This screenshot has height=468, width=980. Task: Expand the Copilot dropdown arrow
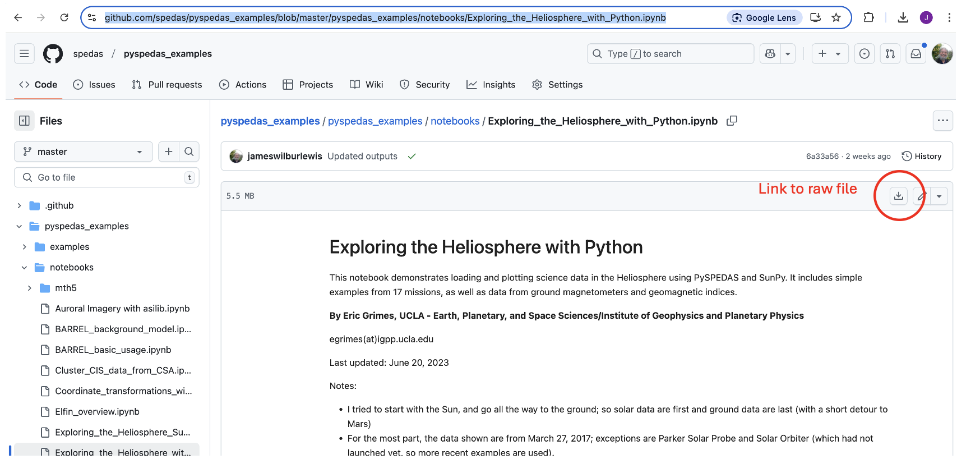[788, 53]
